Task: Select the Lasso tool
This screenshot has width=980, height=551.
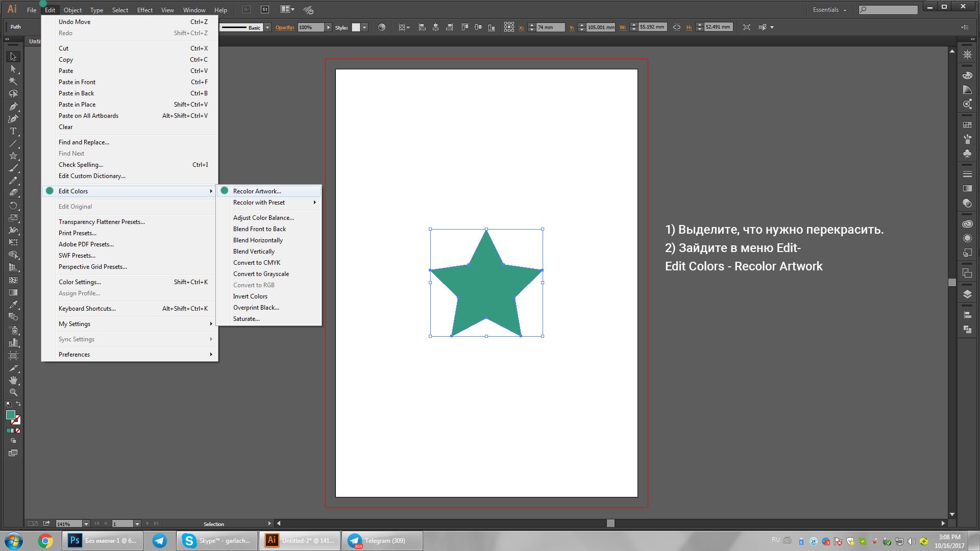Action: coord(13,94)
